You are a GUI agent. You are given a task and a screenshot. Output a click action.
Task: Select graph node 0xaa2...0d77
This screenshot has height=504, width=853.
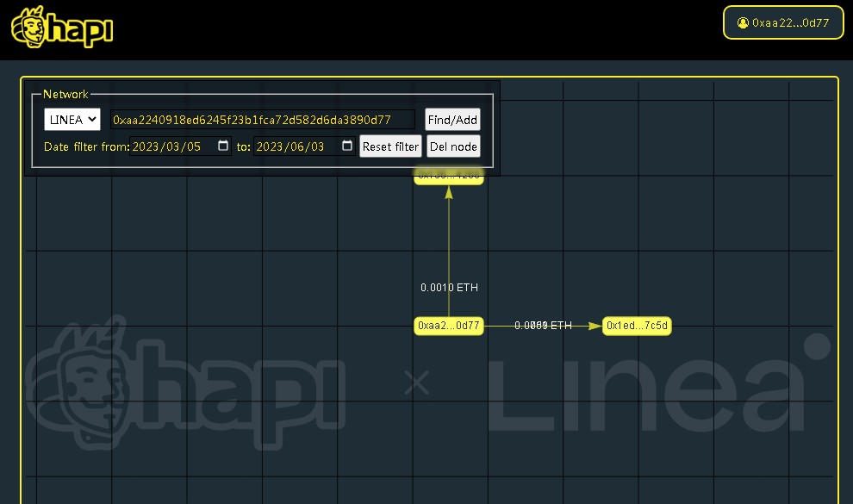point(449,326)
